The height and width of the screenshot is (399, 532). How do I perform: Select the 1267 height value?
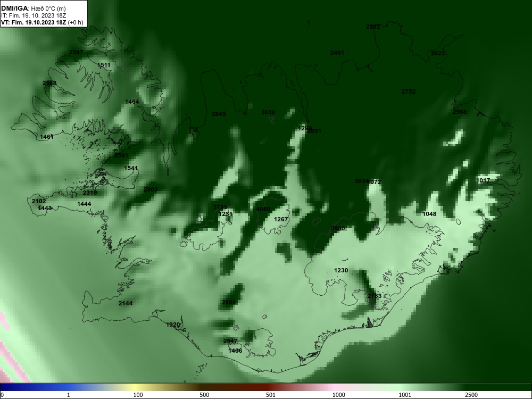point(281,220)
